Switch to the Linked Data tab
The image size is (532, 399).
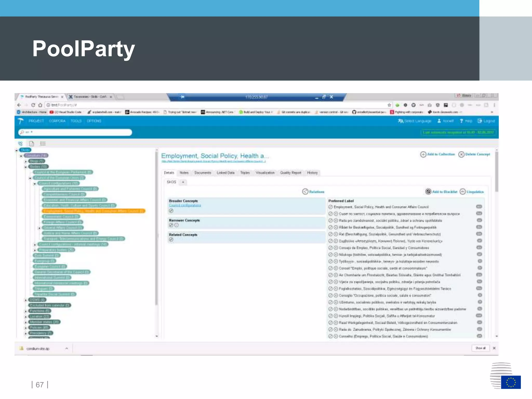pos(225,173)
